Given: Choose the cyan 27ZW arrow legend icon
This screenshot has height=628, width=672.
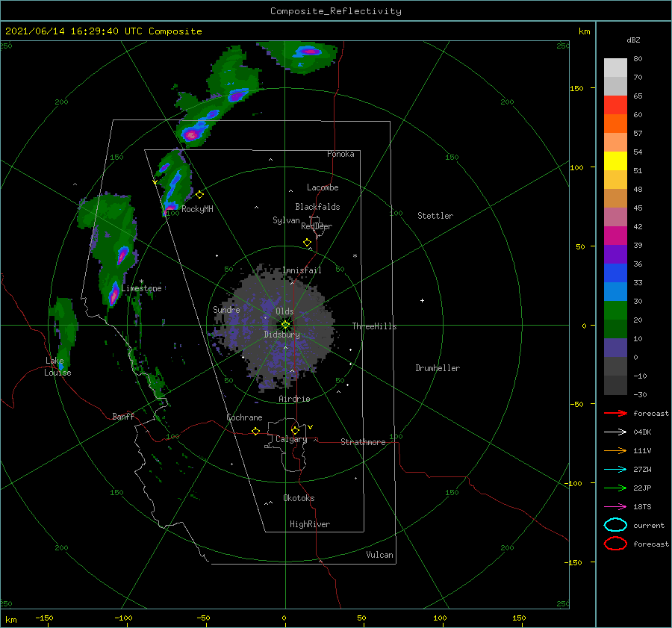Looking at the screenshot, I should 615,470.
